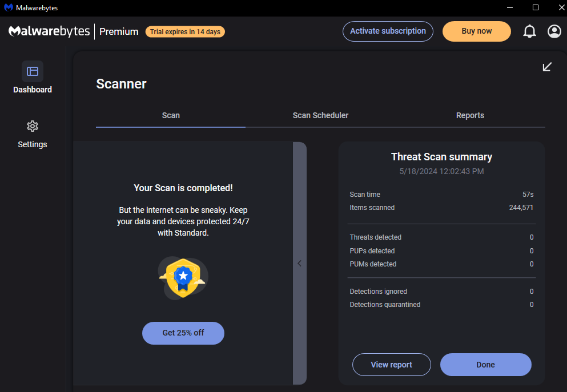Collapse Scanner panel with diagonal arrow icon
Image resolution: width=567 pixels, height=392 pixels.
coord(547,67)
